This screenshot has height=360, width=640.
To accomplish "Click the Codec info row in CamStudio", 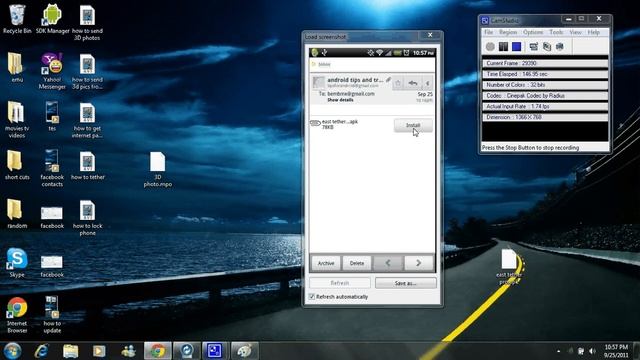I will pos(545,96).
